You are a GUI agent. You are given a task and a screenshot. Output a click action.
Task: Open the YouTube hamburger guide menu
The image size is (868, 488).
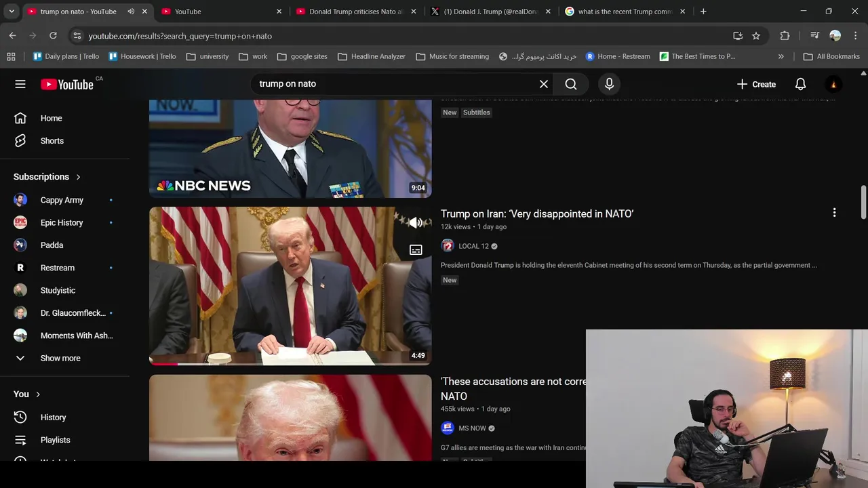(20, 84)
